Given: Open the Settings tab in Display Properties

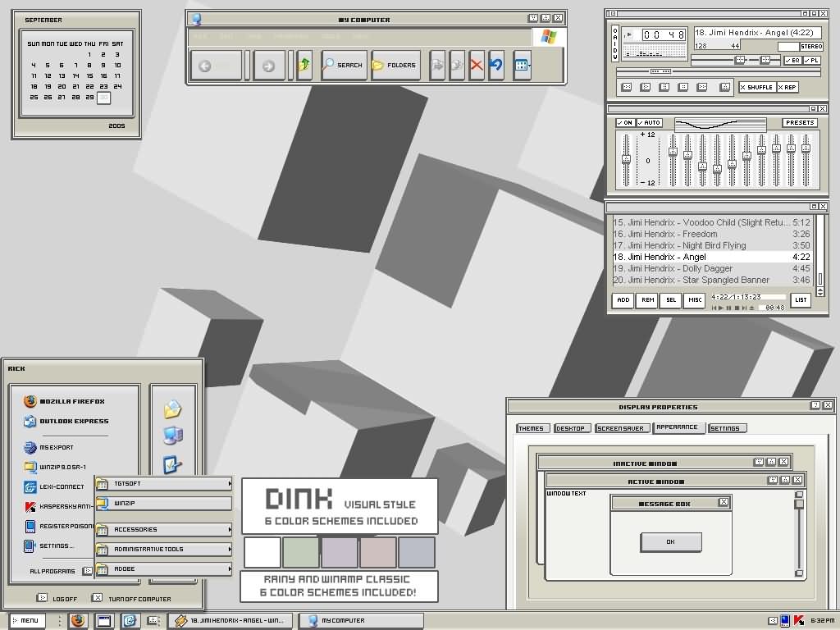Looking at the screenshot, I should point(727,428).
